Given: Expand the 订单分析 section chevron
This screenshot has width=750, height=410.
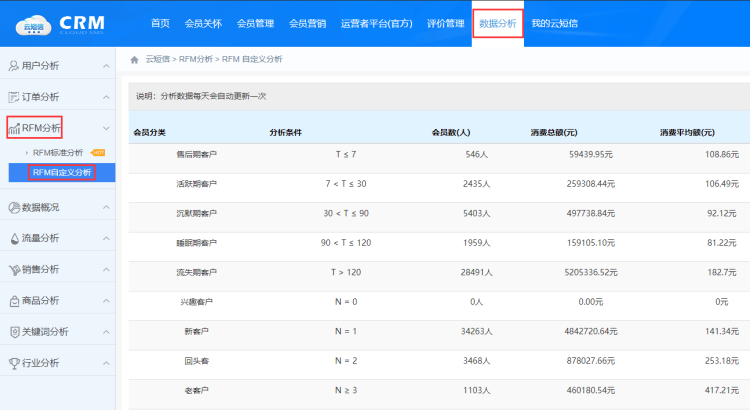Looking at the screenshot, I should (106, 97).
